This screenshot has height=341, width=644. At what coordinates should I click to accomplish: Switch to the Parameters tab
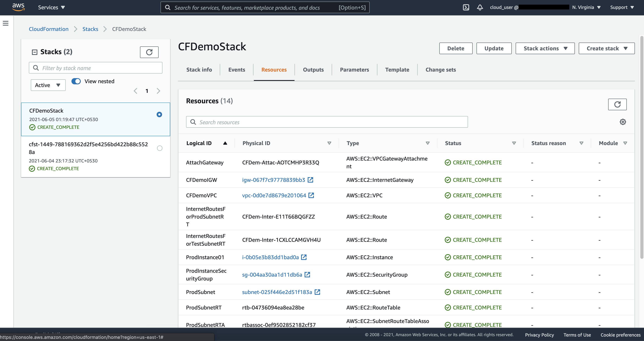(354, 70)
